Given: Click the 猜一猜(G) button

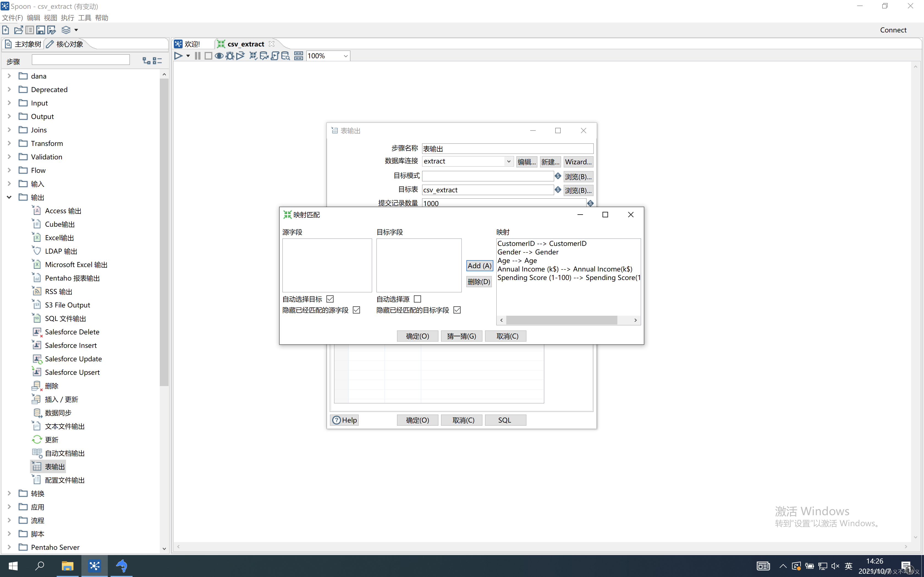Looking at the screenshot, I should [461, 336].
